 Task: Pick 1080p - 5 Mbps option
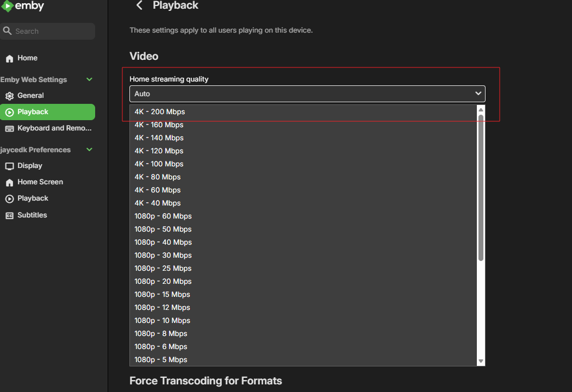coord(303,359)
